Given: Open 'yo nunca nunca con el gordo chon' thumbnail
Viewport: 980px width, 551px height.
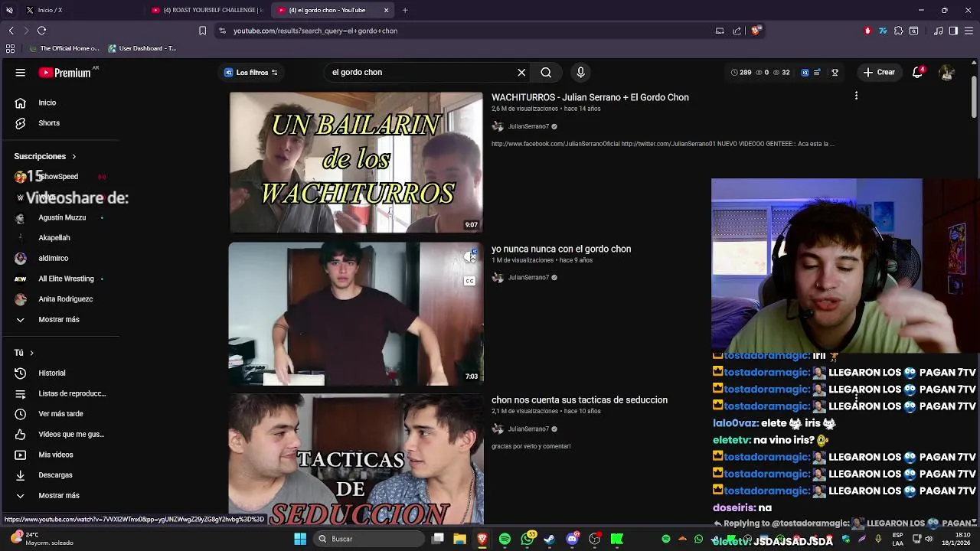Looking at the screenshot, I should 356,313.
